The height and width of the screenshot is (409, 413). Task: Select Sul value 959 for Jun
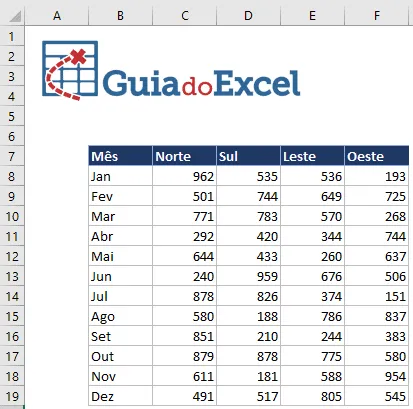[x=248, y=276]
